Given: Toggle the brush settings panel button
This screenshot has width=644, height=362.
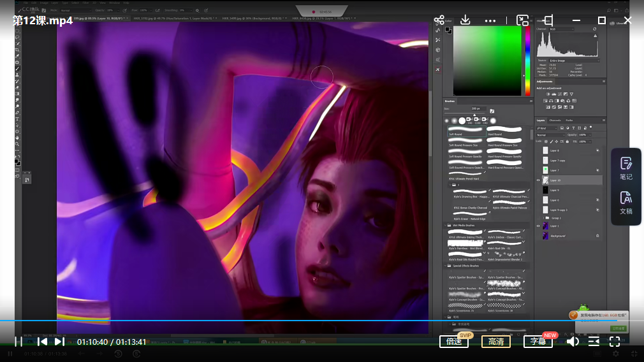Looking at the screenshot, I should 492,111.
